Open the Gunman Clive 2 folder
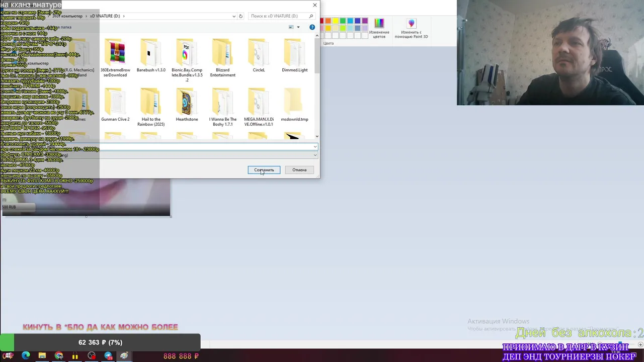 115,105
